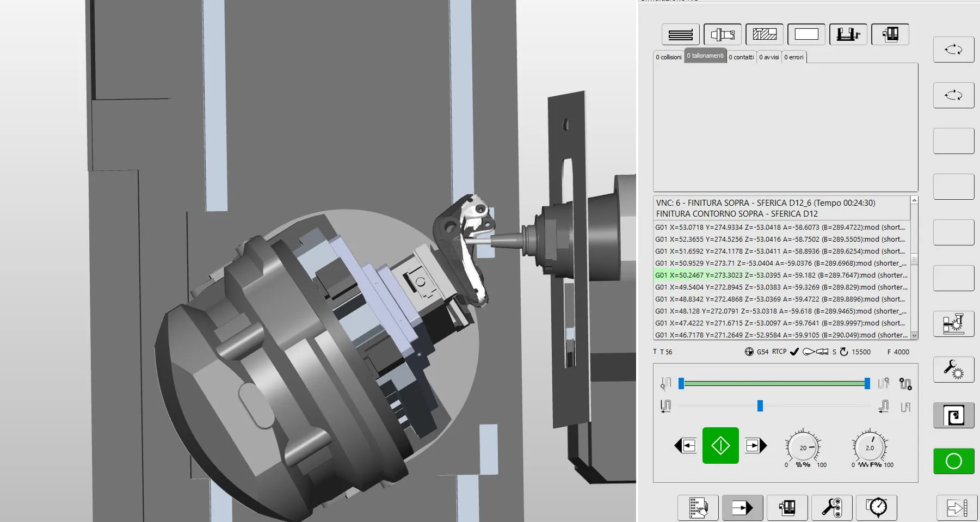Click the exit arrow button at bottom right
The image size is (980, 522).
pos(957,508)
